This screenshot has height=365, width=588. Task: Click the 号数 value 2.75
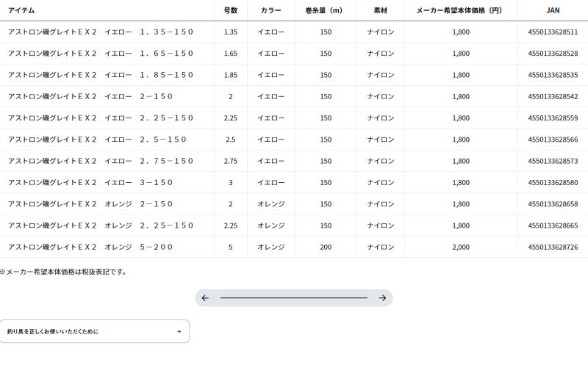pyautogui.click(x=230, y=161)
